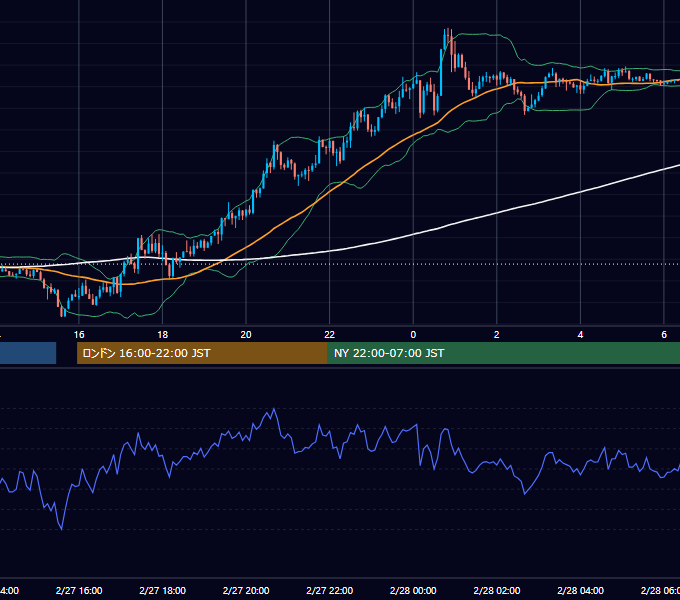Click the 18 hour label on price chart axis
This screenshot has height=600, width=680.
point(162,335)
